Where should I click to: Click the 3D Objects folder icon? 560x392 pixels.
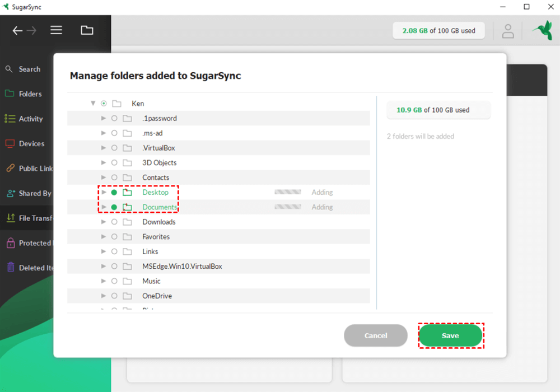(x=127, y=163)
